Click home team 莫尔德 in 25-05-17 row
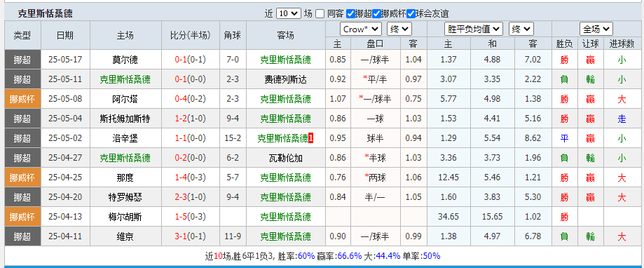This screenshot has width=644, height=268. point(125,60)
